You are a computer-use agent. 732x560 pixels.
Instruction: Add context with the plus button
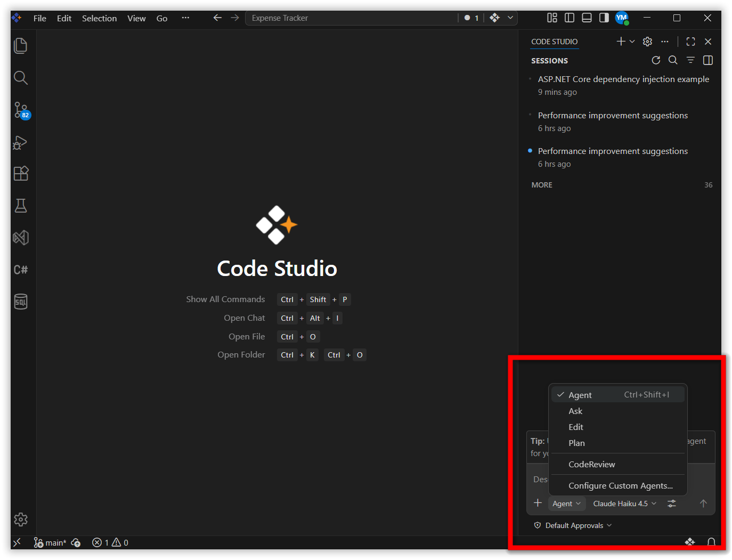tap(538, 503)
